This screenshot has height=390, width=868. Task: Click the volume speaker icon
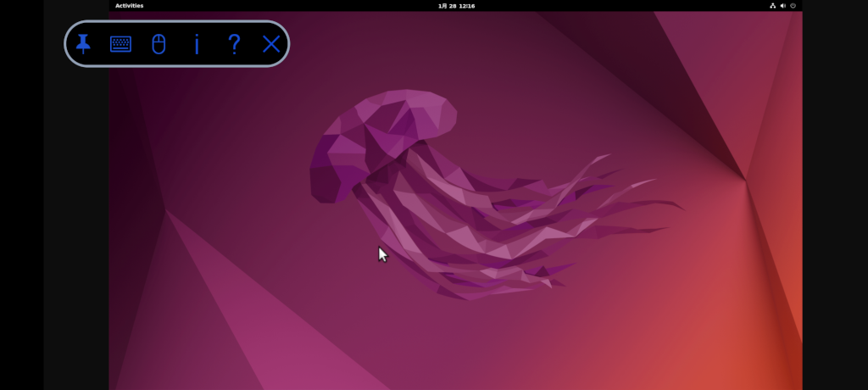tap(782, 6)
